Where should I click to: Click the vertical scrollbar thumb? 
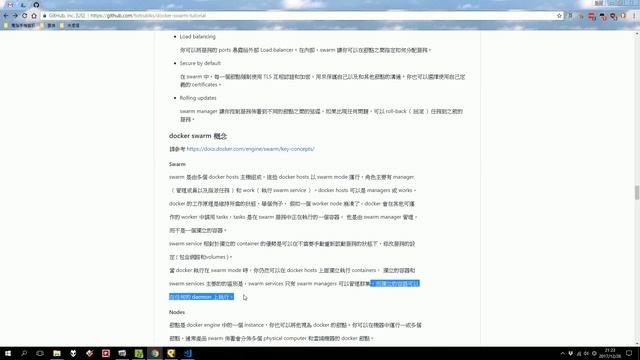click(x=636, y=193)
